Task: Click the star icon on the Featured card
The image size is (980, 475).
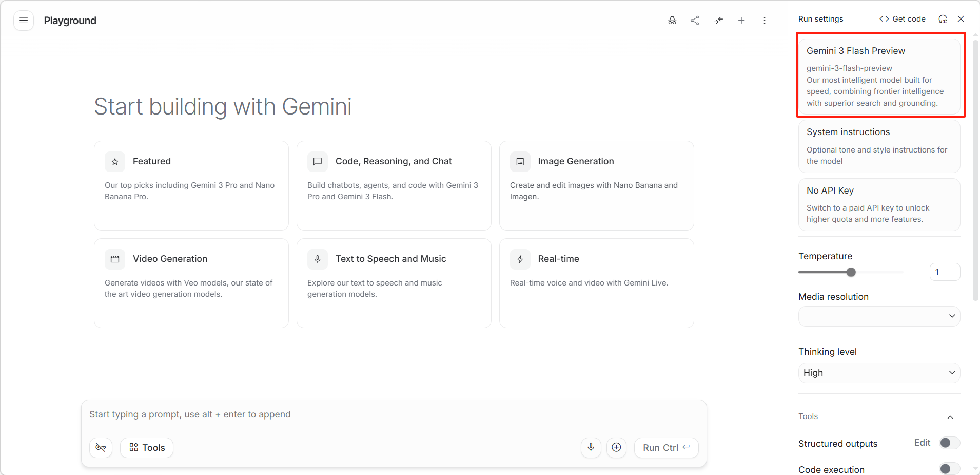Action: pyautogui.click(x=115, y=162)
